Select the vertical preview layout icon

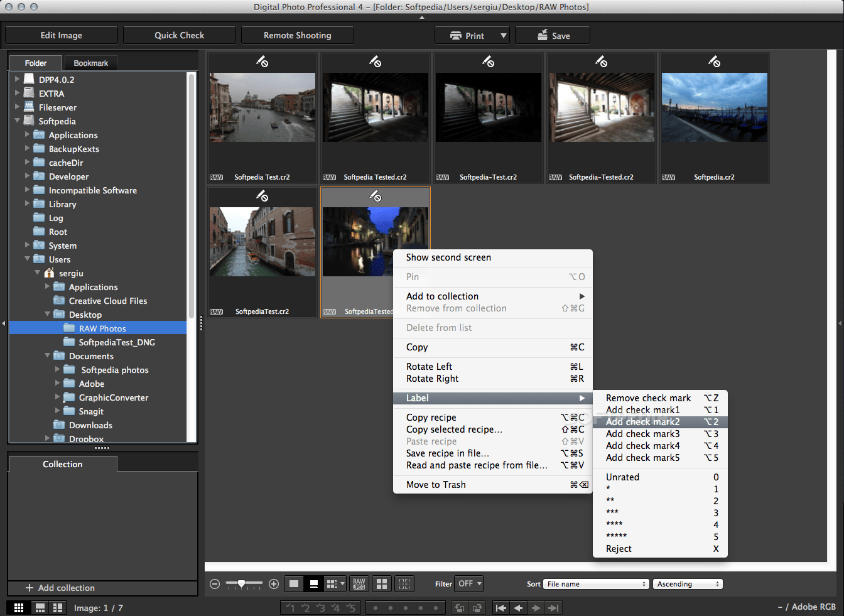coord(58,607)
